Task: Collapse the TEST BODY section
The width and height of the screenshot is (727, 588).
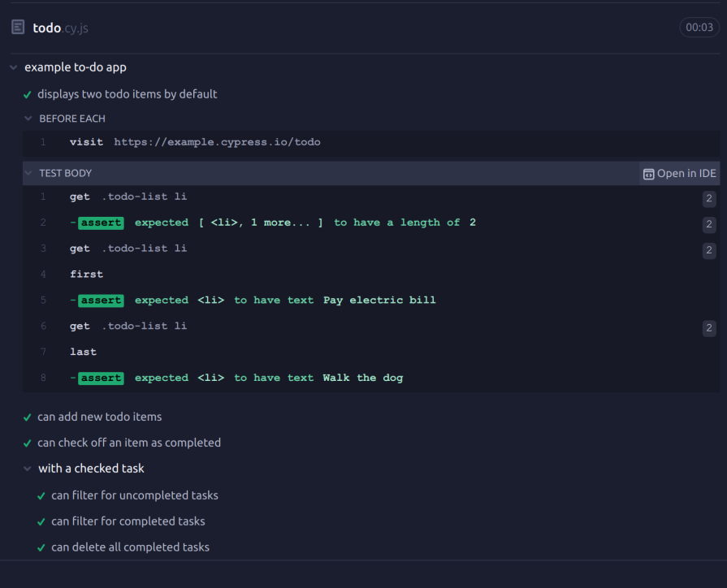Action: point(27,172)
